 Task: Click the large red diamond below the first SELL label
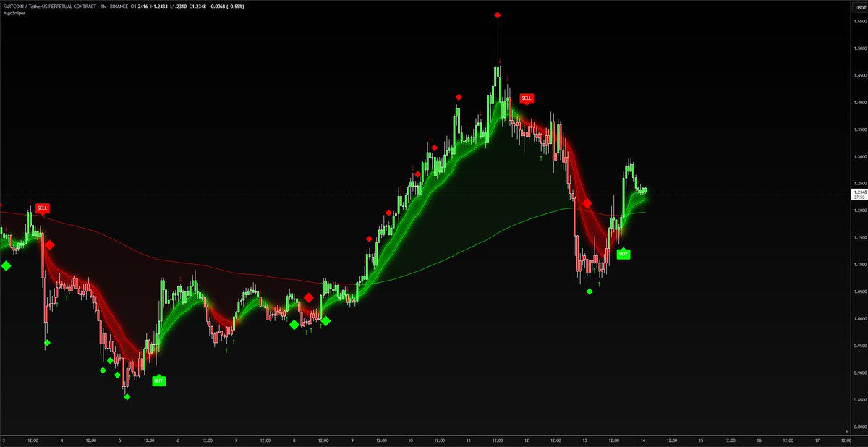point(49,245)
